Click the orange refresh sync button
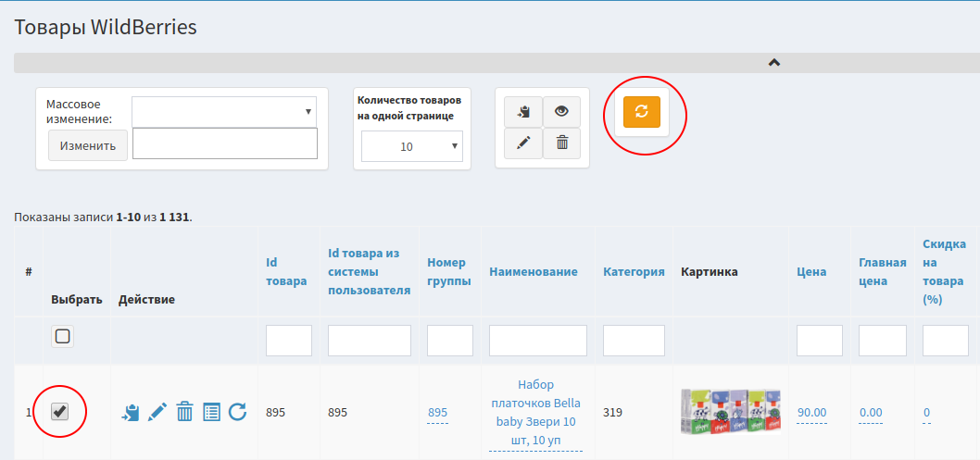 (x=641, y=112)
